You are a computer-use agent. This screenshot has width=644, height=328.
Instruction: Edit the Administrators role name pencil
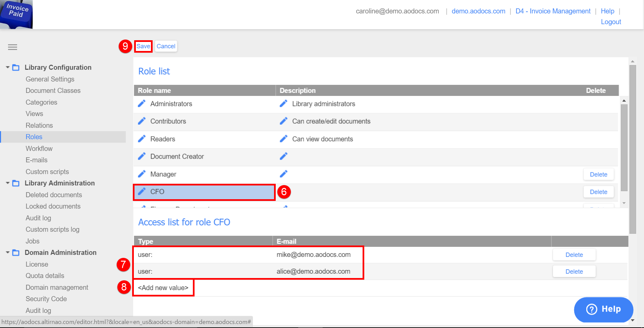click(x=142, y=103)
